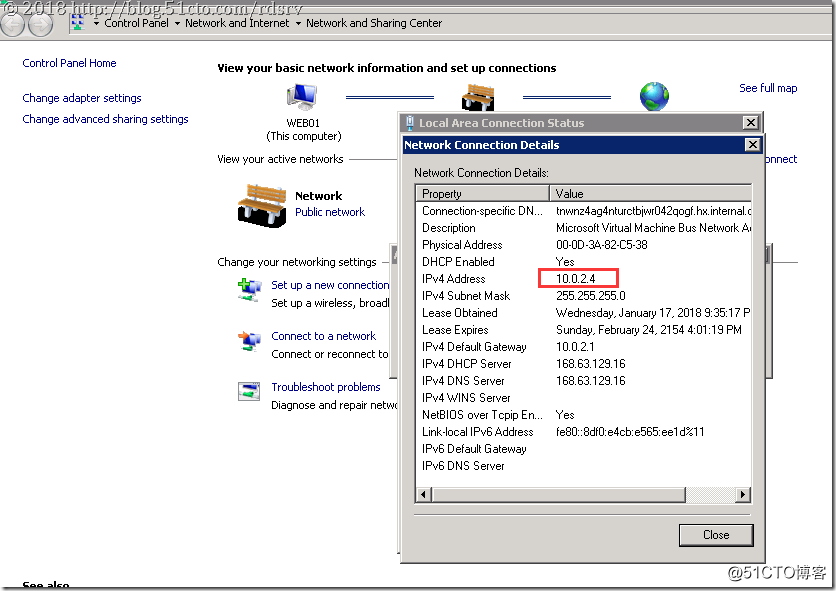Viewport: 836px width, 591px height.
Task: Select Control Panel in the breadcrumb
Action: 136,23
